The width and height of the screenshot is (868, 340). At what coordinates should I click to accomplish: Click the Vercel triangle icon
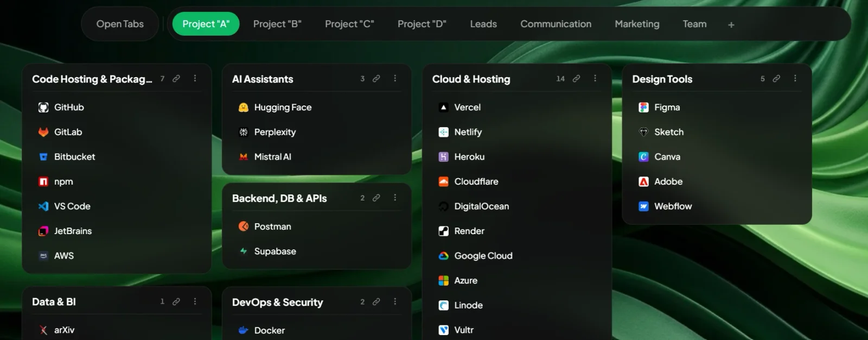(444, 108)
